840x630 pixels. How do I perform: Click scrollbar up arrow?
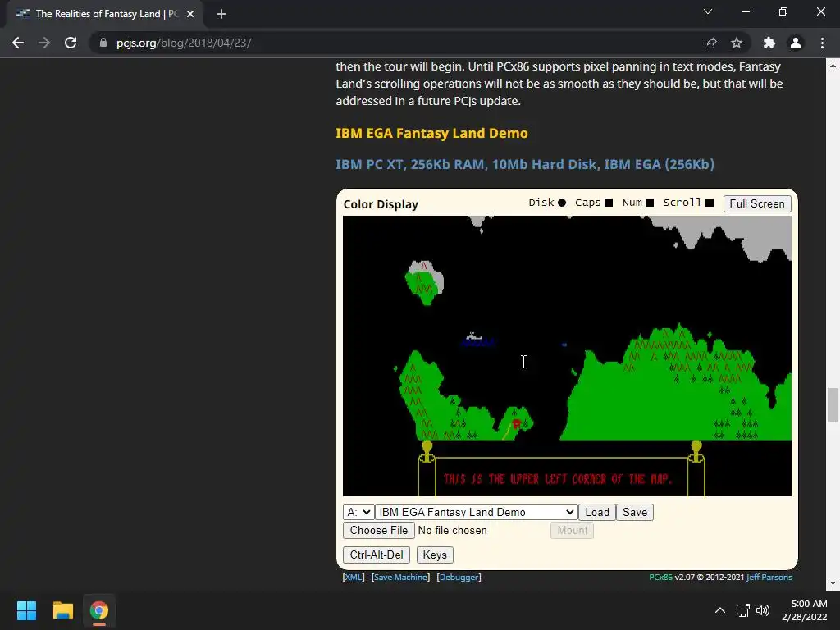833,66
